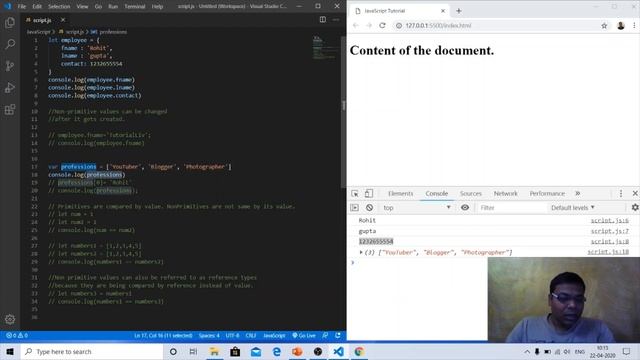640x360 pixels.
Task: Open a new Chrome tab
Action: point(459,11)
